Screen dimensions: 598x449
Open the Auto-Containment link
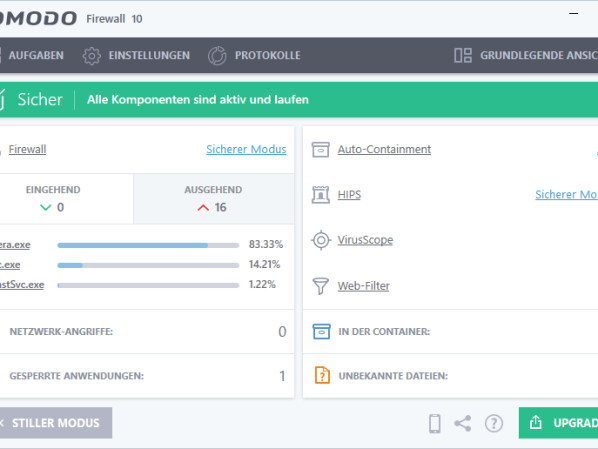click(384, 150)
